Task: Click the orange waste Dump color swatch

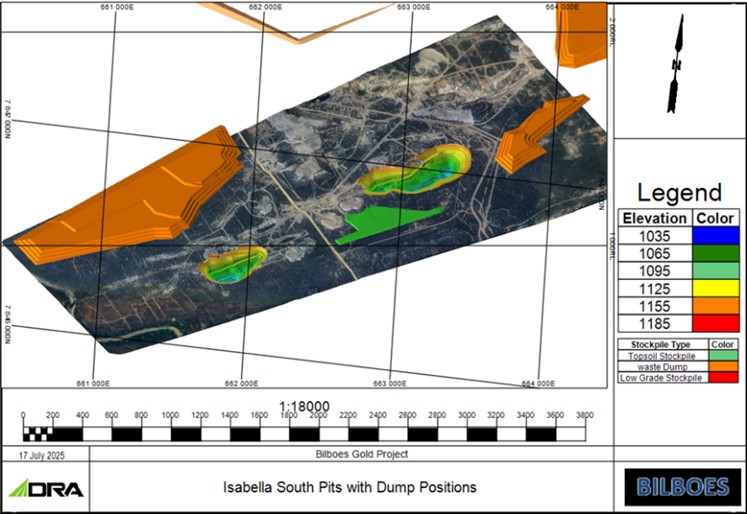Action: [x=723, y=366]
